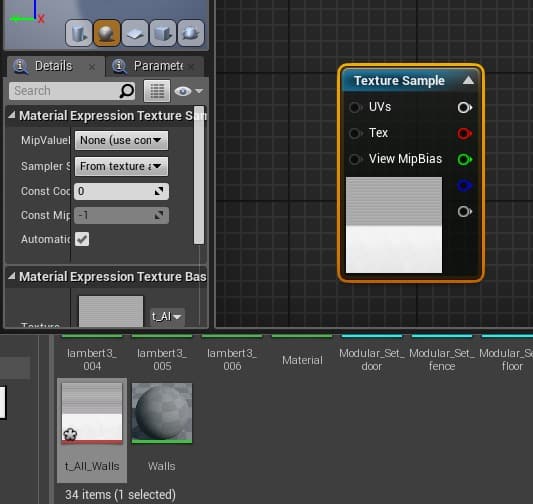Click the Tex input pin
533x504 pixels.
pyautogui.click(x=355, y=133)
